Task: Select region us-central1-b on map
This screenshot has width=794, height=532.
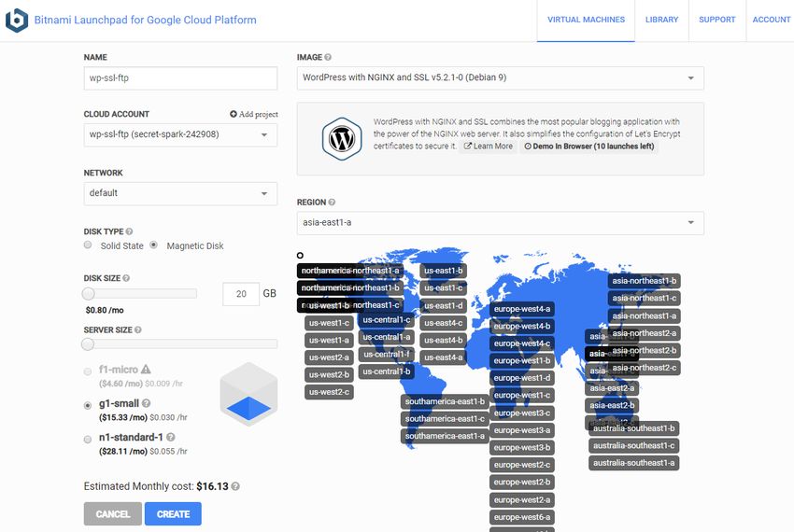Action: [x=387, y=371]
